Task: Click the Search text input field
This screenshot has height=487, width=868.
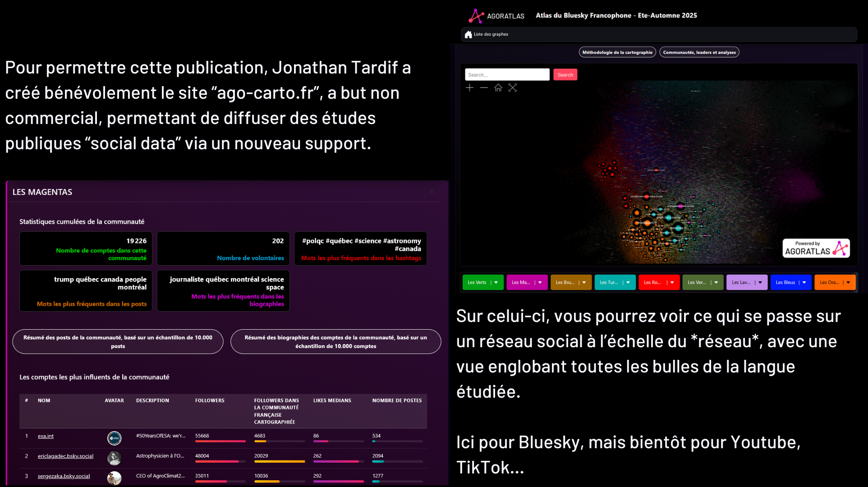Action: (507, 75)
